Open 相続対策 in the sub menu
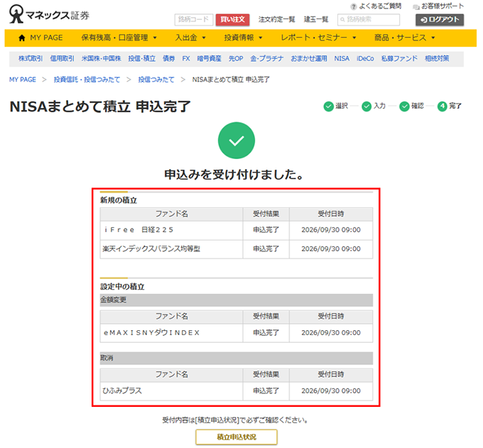The height and width of the screenshot is (448, 483). pyautogui.click(x=437, y=58)
